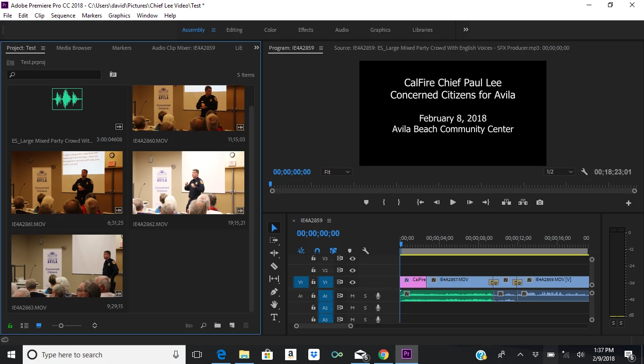Screen dimensions: 644x364
Task: Export a frame with the camera icon
Action: click(540, 202)
